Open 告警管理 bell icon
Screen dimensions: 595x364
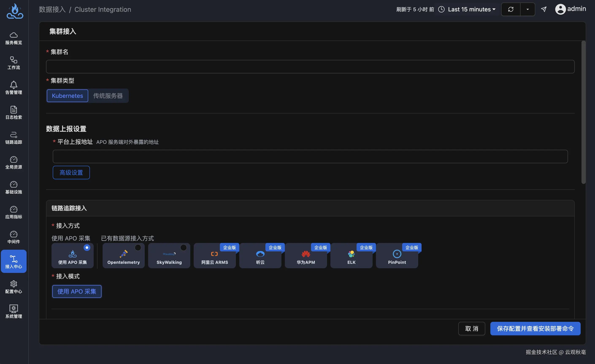point(14,85)
